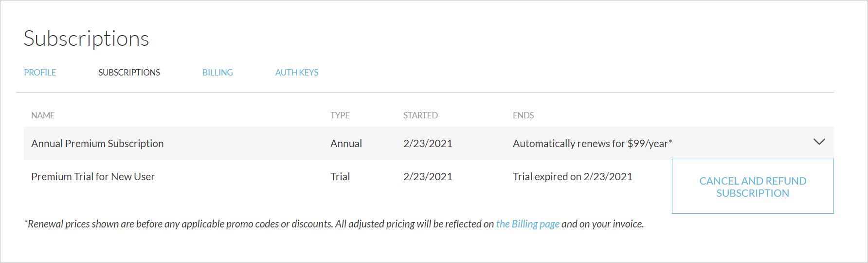Select the Subscriptions tab

click(129, 73)
